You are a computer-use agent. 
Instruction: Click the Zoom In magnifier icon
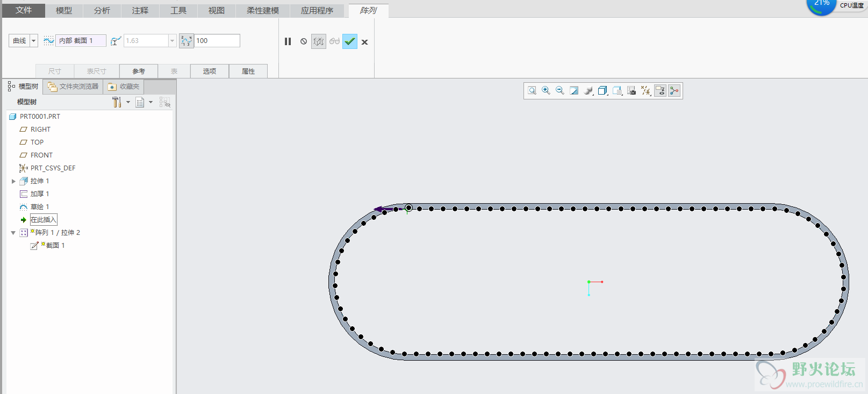pos(546,91)
